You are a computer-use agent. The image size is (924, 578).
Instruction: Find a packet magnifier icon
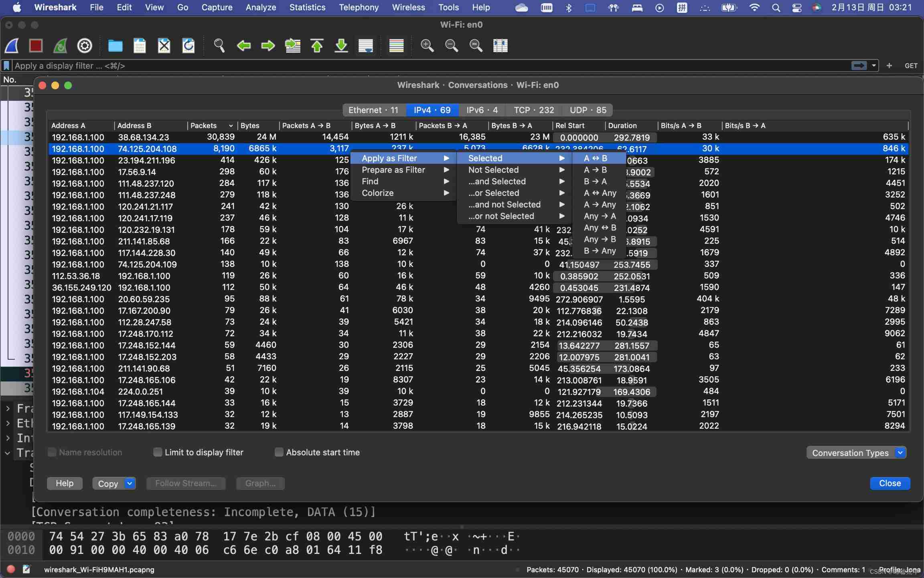pyautogui.click(x=219, y=46)
